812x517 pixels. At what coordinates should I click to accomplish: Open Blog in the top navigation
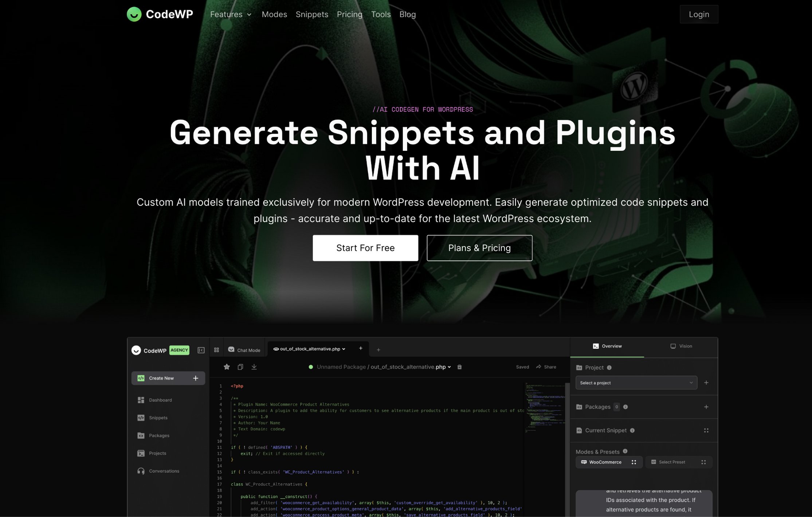click(x=407, y=14)
